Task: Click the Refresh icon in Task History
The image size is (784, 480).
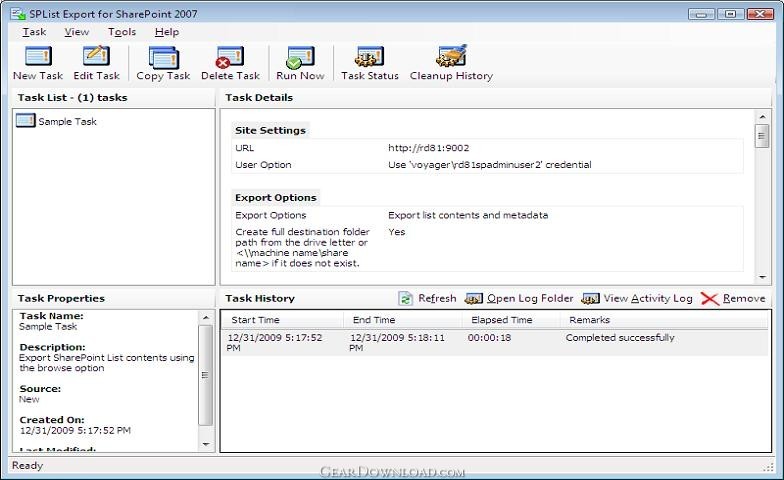Action: click(405, 298)
